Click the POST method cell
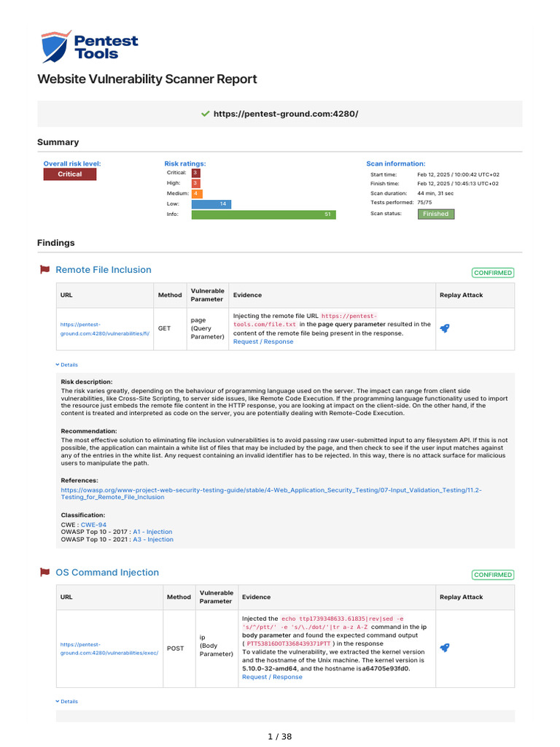Viewport: 560px width, 747px height. click(179, 649)
